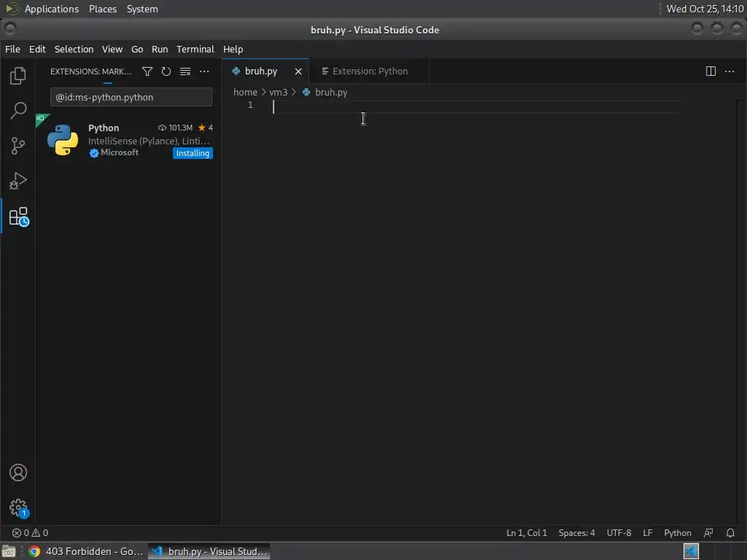Open the Run menu

click(x=160, y=49)
